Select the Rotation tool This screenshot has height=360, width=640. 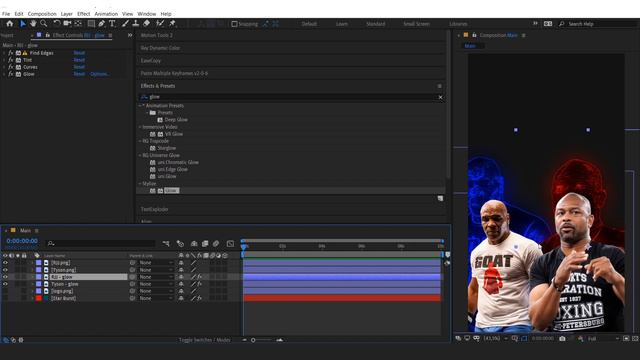coord(57,24)
